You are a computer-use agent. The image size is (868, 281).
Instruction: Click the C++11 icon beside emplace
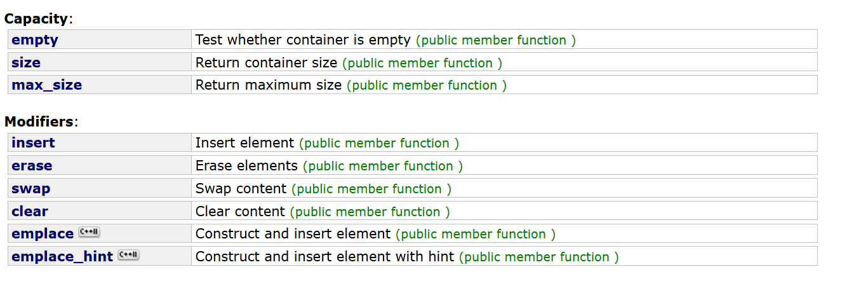89,233
